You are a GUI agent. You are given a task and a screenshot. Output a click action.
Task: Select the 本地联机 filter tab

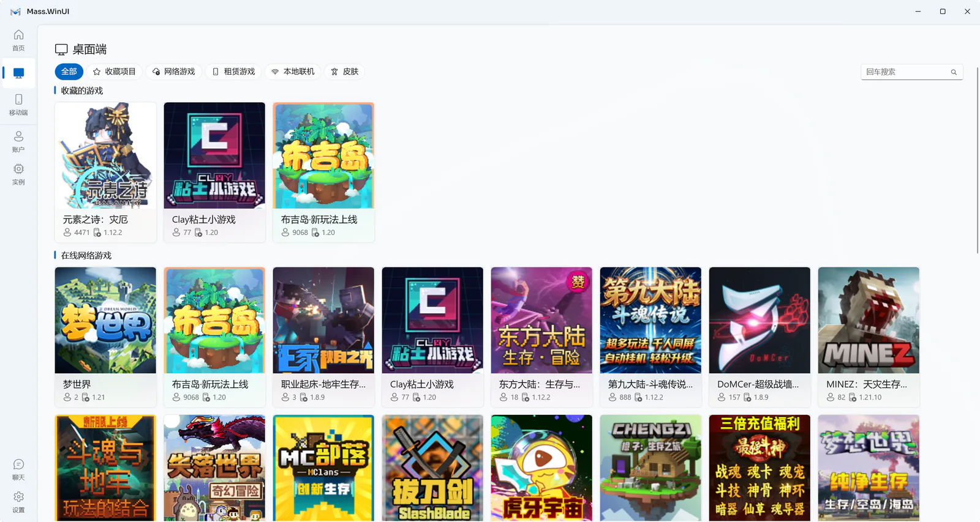(293, 72)
